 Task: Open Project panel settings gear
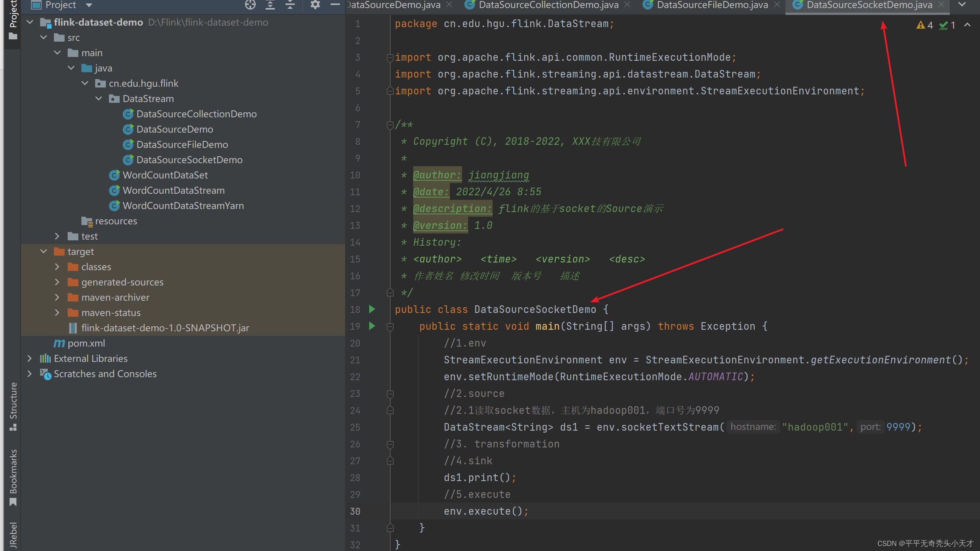pyautogui.click(x=315, y=5)
